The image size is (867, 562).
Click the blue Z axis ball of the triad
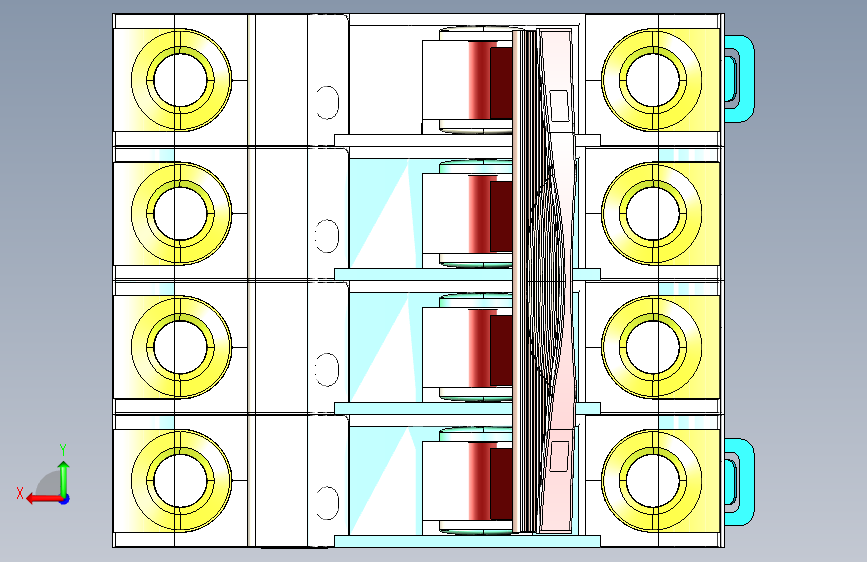tap(65, 499)
